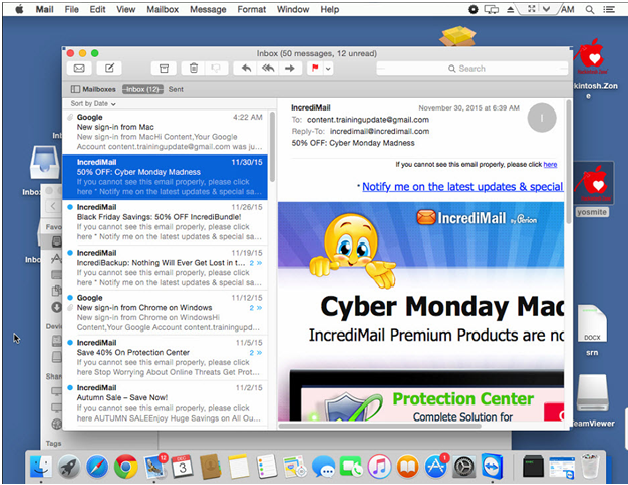Open iBooks from the Dock
Image resolution: width=628 pixels, height=485 pixels.
(407, 467)
